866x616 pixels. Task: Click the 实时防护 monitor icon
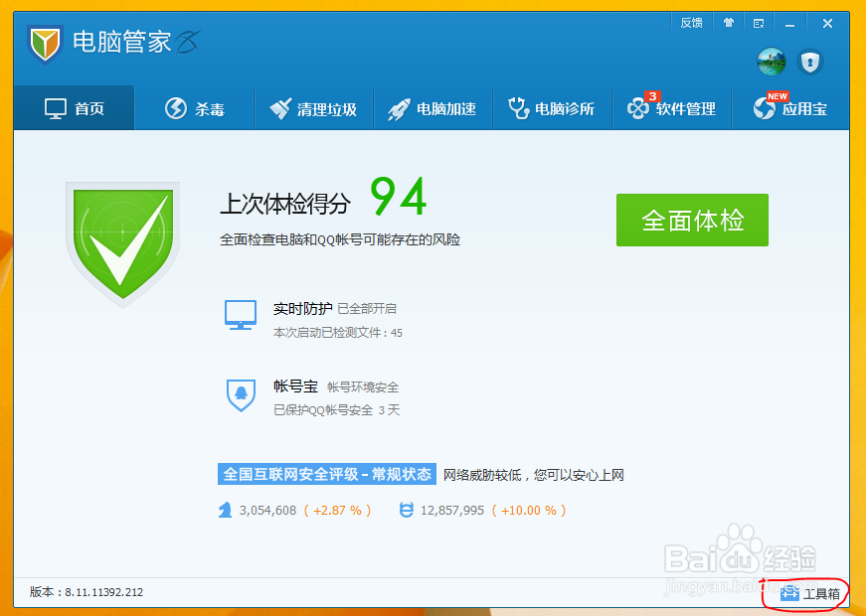click(241, 315)
